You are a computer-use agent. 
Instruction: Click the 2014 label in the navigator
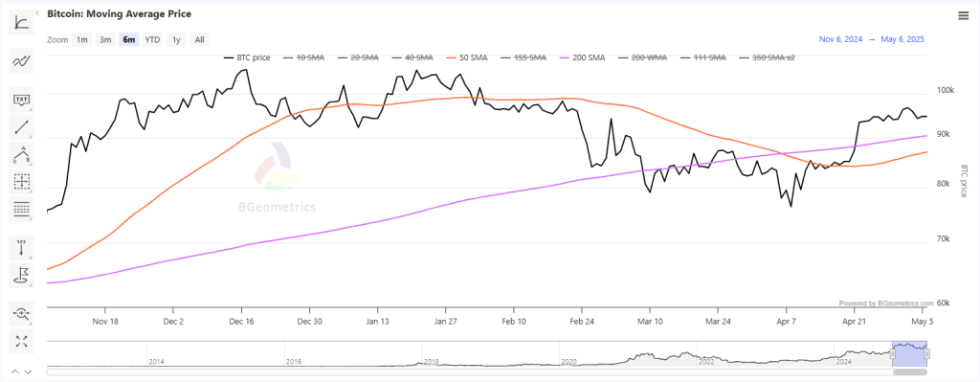coord(156,362)
